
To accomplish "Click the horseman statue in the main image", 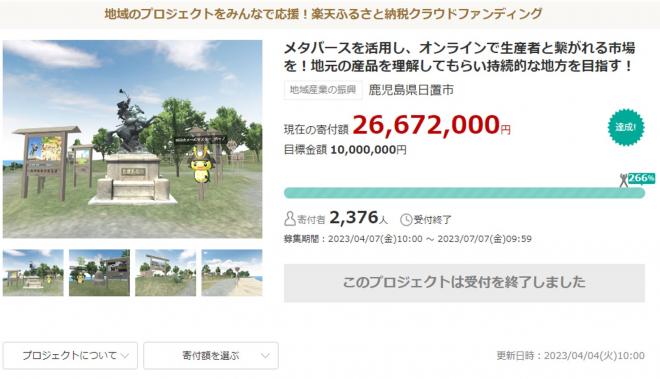I will point(131,122).
